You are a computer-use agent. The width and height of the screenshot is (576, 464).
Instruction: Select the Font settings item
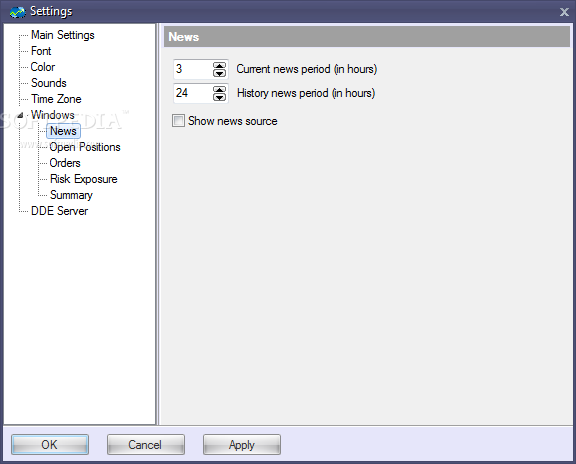tap(41, 51)
